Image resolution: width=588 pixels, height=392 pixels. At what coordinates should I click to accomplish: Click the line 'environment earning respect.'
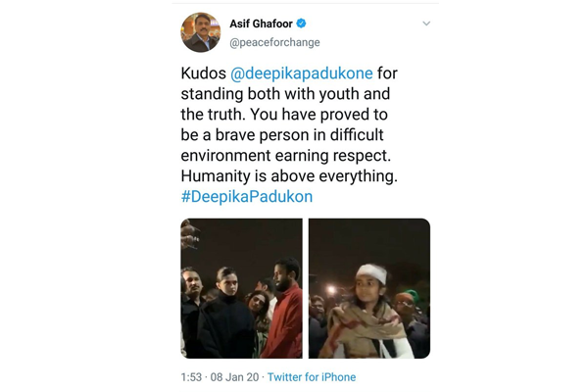(286, 155)
